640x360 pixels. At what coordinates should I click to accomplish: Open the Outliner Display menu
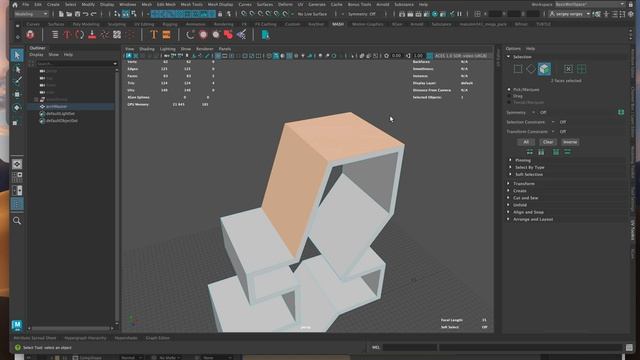pyautogui.click(x=36, y=55)
